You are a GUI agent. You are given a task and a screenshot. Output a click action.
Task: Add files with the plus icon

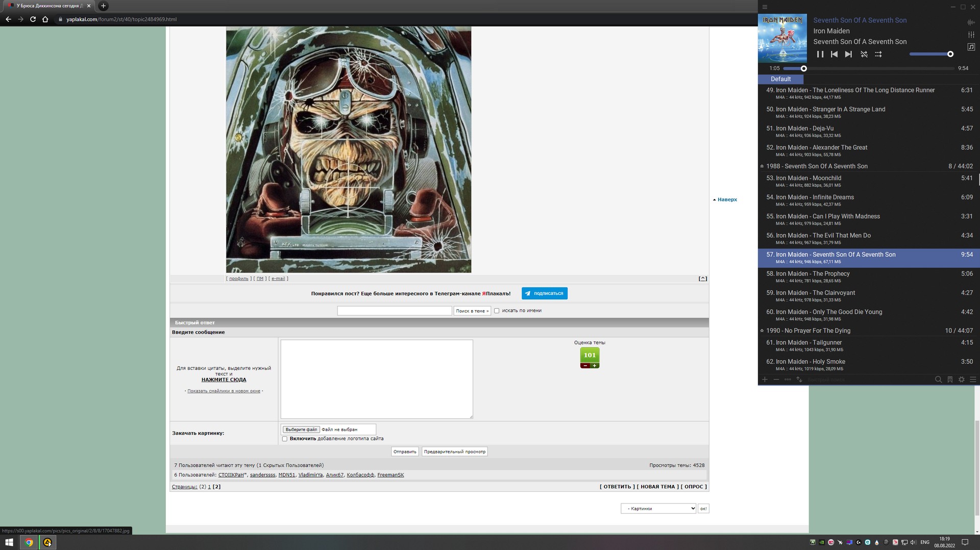pos(765,380)
